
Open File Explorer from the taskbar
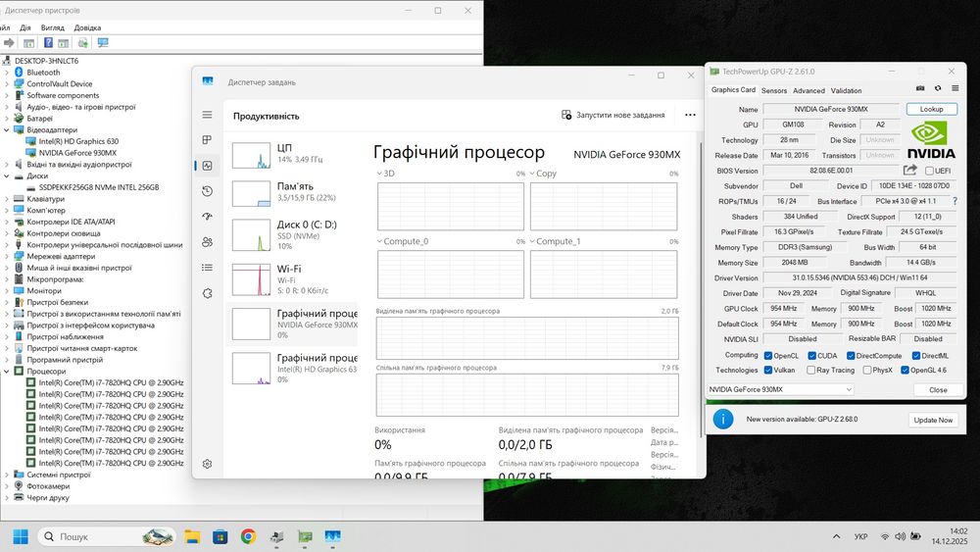coord(192,536)
